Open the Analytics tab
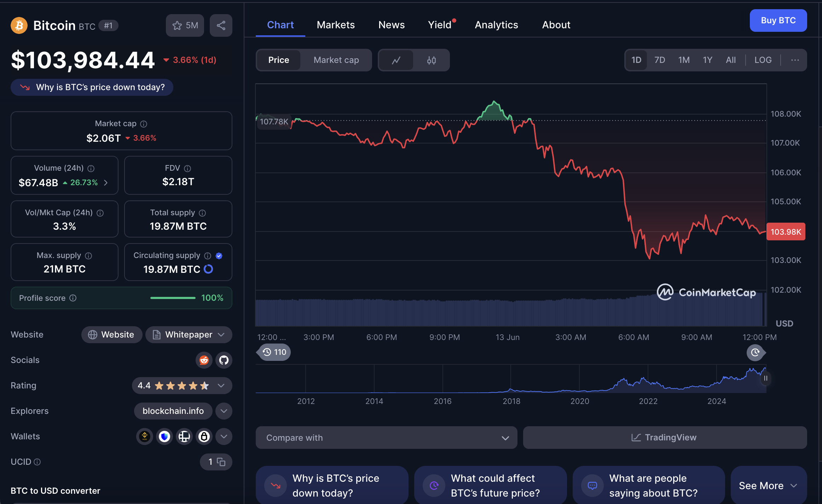822x504 pixels. pyautogui.click(x=496, y=25)
